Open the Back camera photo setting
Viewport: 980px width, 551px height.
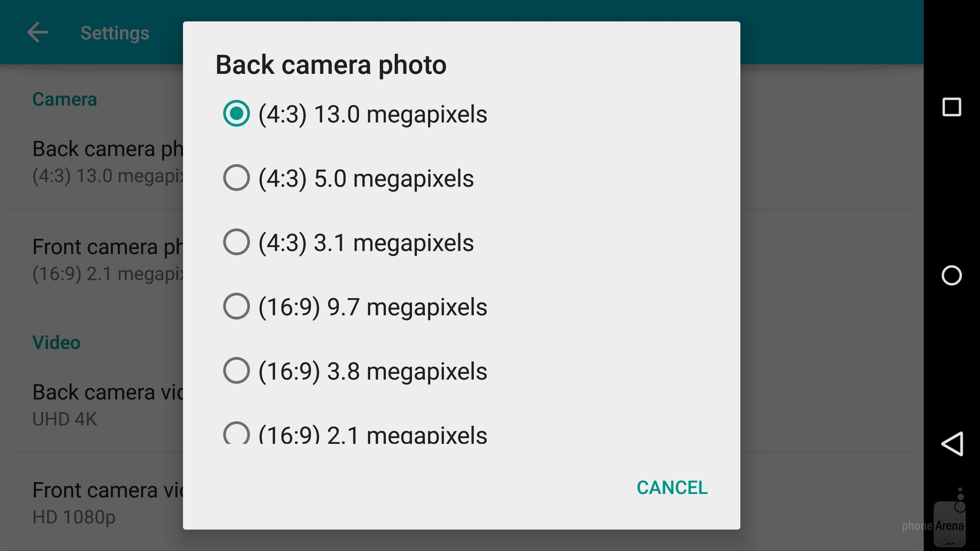108,161
